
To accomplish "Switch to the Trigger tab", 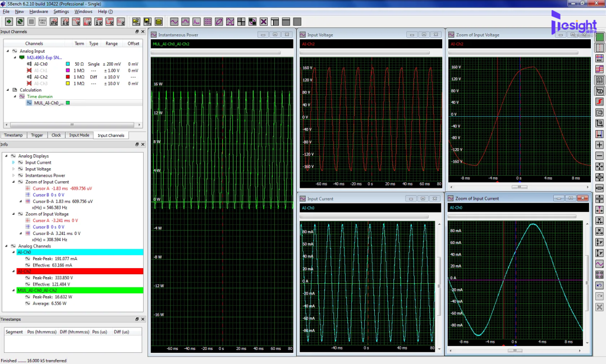I will click(x=36, y=135).
